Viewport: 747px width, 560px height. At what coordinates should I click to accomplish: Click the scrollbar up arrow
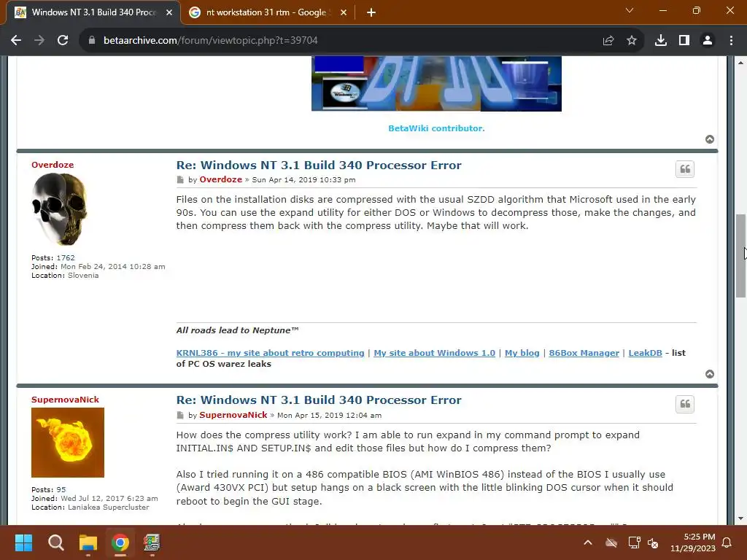(740, 63)
